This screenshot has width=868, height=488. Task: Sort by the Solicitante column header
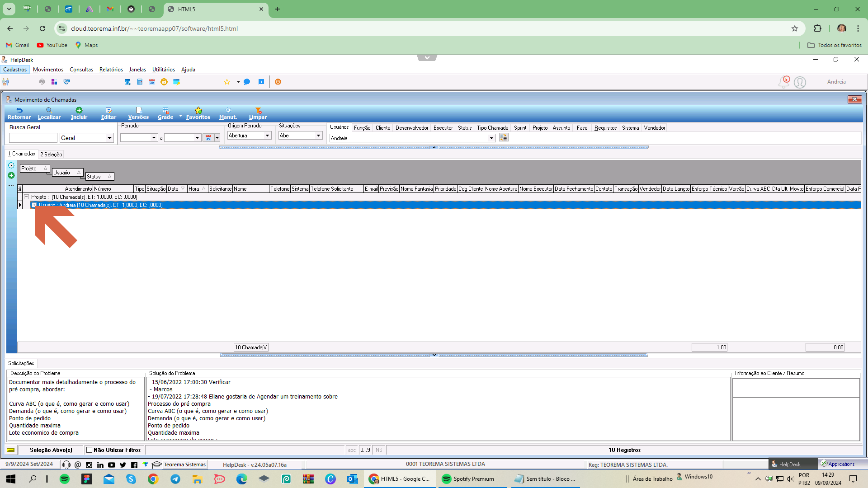coord(220,189)
